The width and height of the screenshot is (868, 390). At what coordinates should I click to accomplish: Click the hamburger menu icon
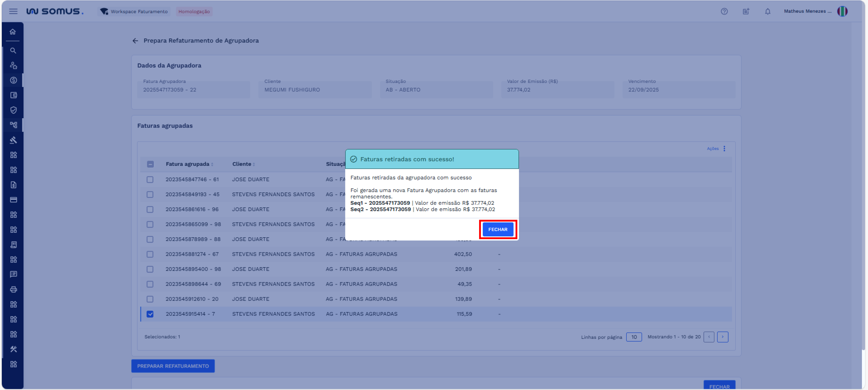13,11
